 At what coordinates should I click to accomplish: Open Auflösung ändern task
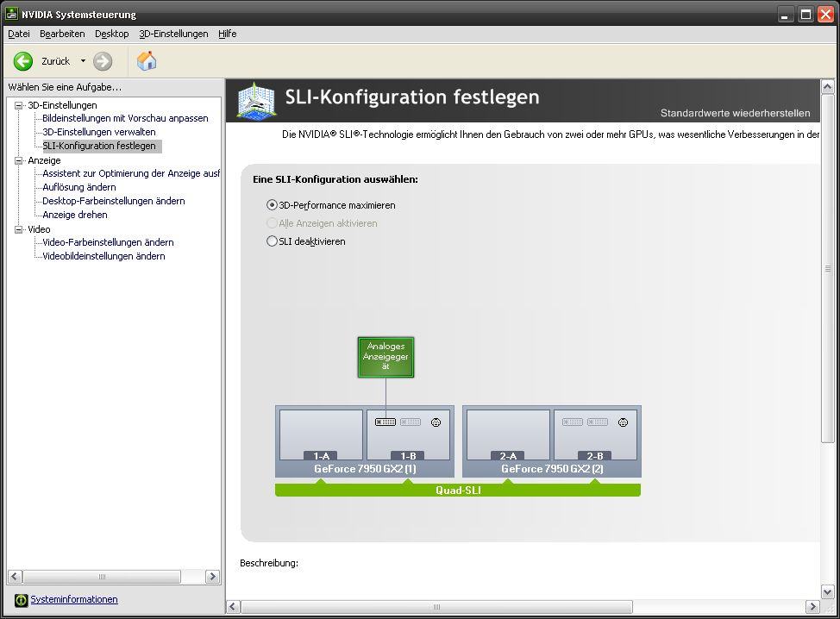click(79, 187)
